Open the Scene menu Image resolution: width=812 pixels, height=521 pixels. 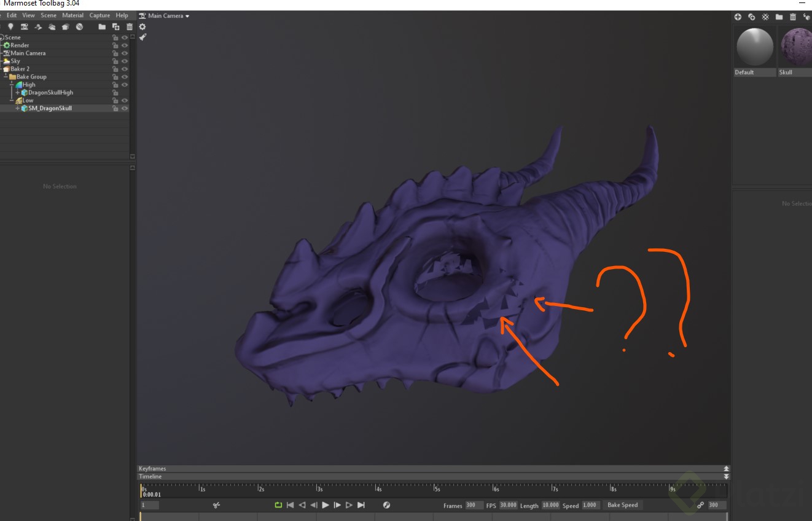49,15
